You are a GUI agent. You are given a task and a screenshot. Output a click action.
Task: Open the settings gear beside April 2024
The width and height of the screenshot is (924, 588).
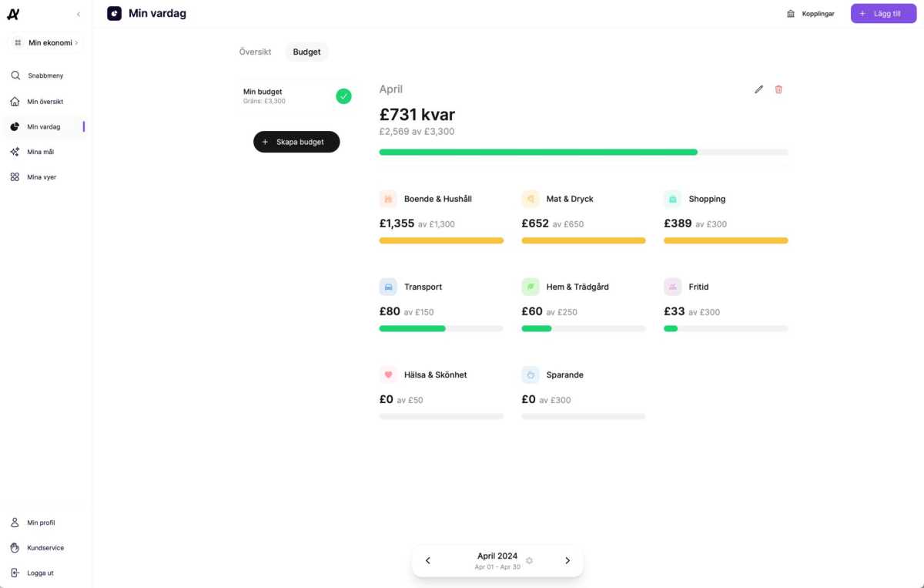[529, 560]
